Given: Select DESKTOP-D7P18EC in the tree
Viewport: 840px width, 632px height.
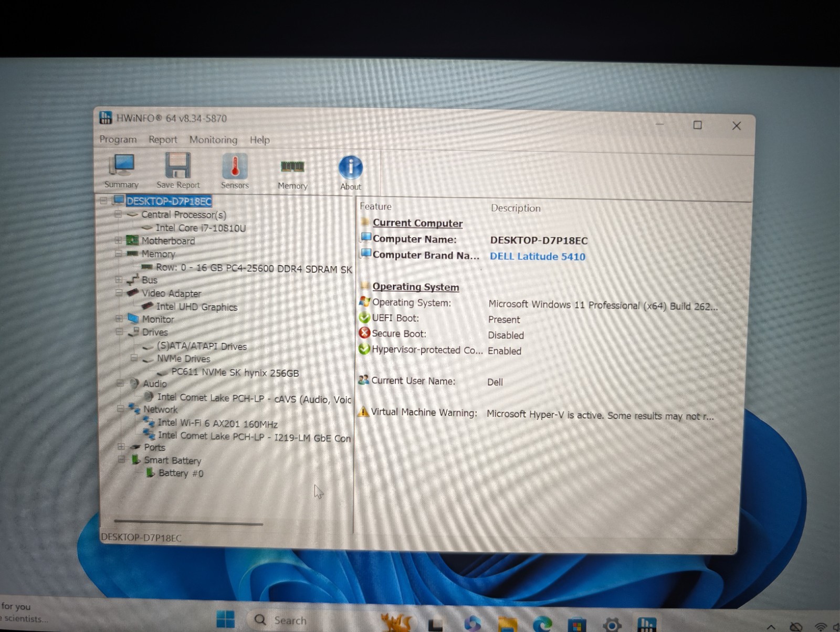Looking at the screenshot, I should (169, 201).
